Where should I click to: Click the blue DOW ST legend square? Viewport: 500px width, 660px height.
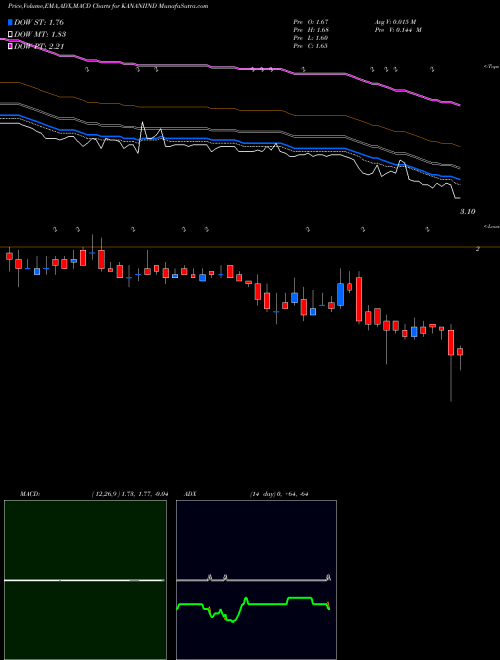point(11,22)
